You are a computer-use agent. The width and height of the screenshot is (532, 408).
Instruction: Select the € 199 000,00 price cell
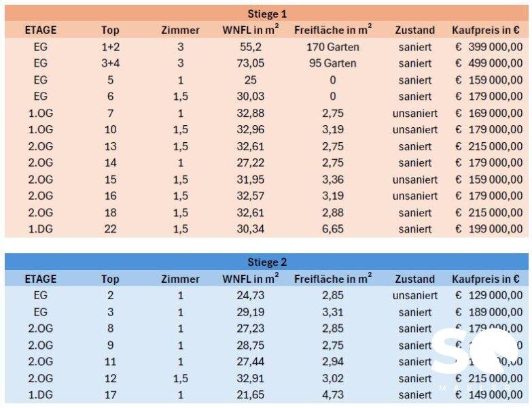click(x=489, y=229)
